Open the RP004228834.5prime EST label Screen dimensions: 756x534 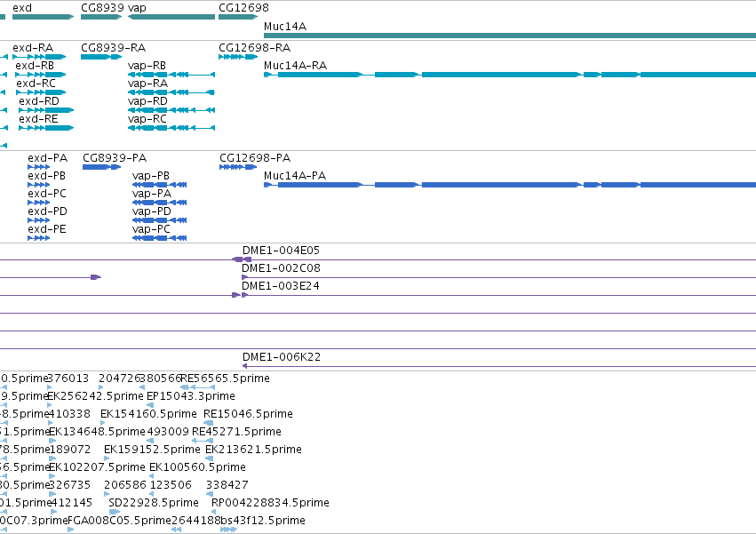click(x=270, y=503)
